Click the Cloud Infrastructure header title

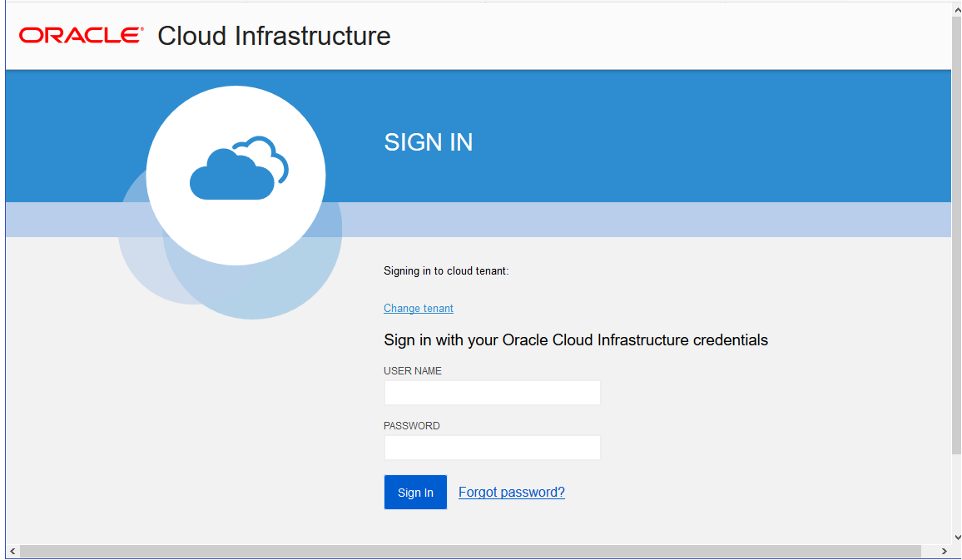coord(274,36)
